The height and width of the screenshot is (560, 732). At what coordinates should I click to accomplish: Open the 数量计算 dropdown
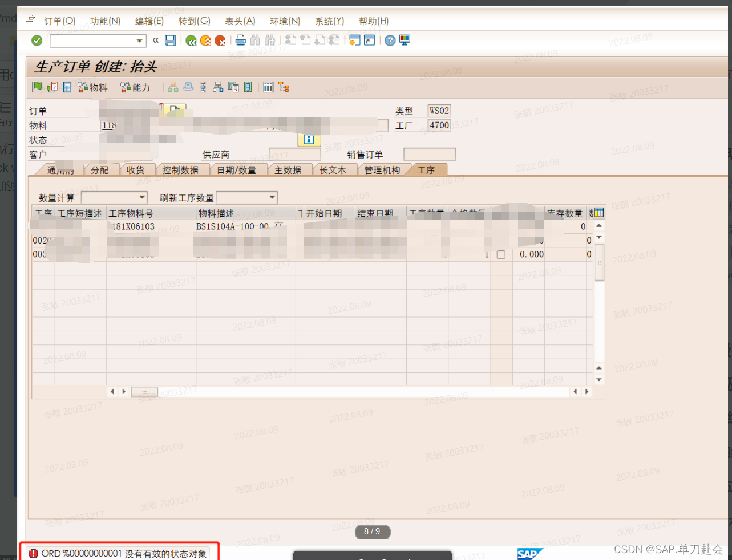pos(143,197)
